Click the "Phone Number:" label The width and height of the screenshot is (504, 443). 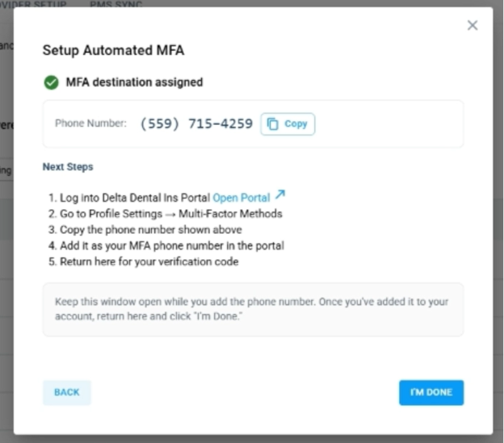tap(90, 124)
